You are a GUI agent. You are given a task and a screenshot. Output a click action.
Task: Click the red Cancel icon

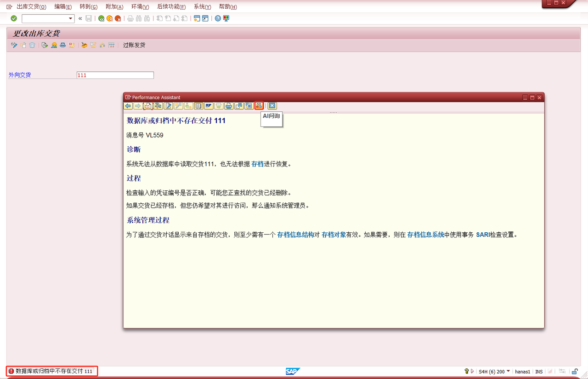[x=118, y=18]
